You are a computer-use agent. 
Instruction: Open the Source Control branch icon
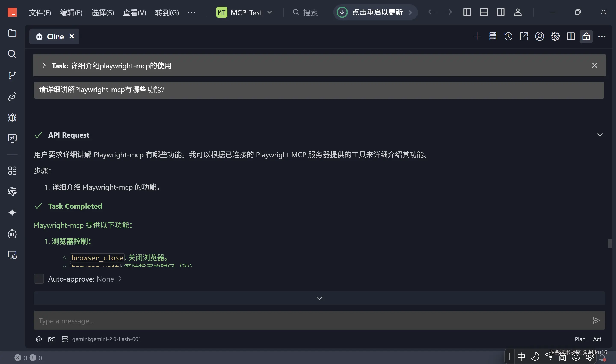click(x=12, y=75)
